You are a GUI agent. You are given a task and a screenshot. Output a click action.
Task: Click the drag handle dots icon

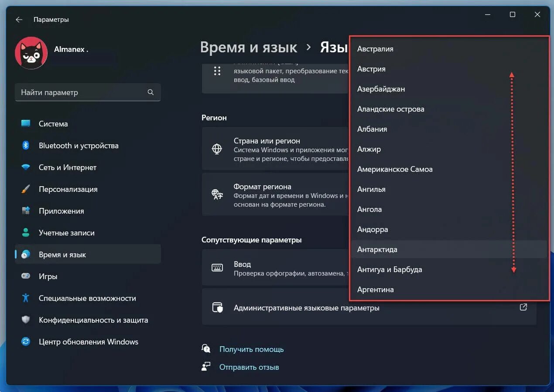point(217,71)
